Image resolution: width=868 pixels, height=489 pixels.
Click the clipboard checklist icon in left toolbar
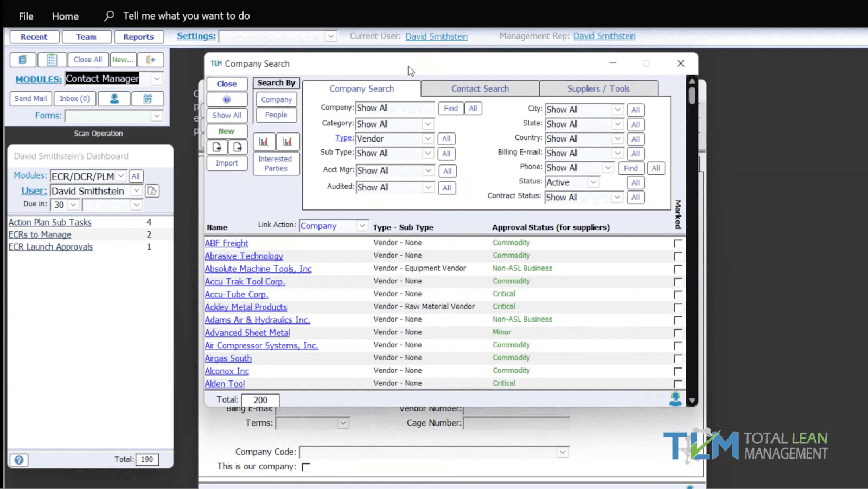(52, 60)
